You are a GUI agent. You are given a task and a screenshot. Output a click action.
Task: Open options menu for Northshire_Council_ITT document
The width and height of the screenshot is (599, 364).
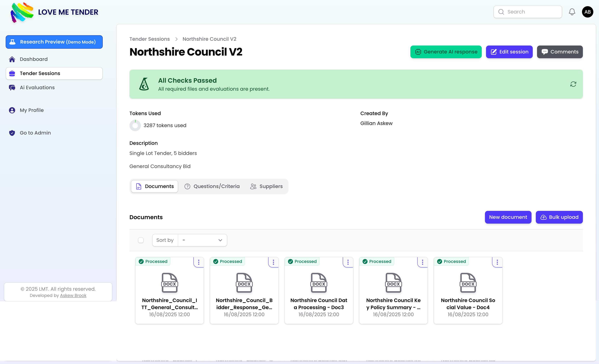click(199, 262)
